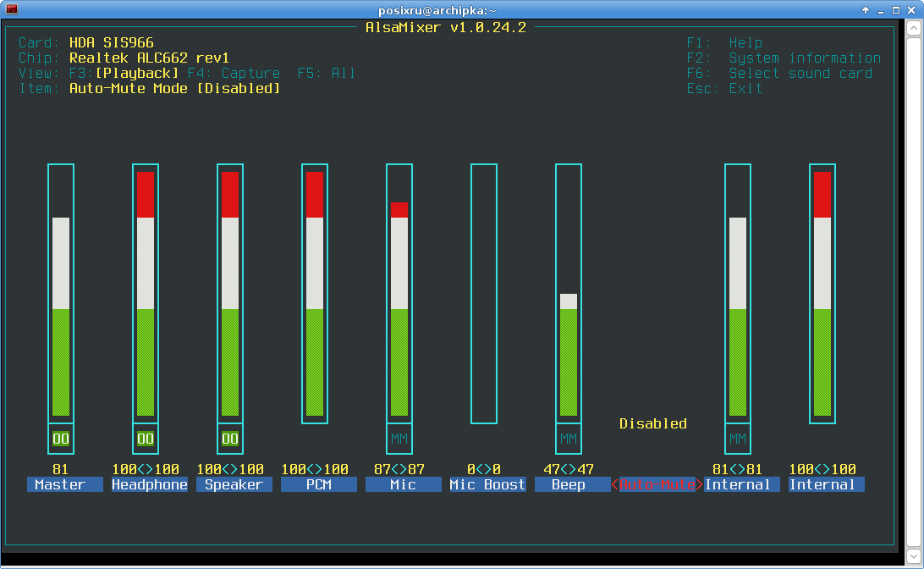Image resolution: width=924 pixels, height=569 pixels.
Task: Select the Headphone channel label
Action: click(150, 484)
